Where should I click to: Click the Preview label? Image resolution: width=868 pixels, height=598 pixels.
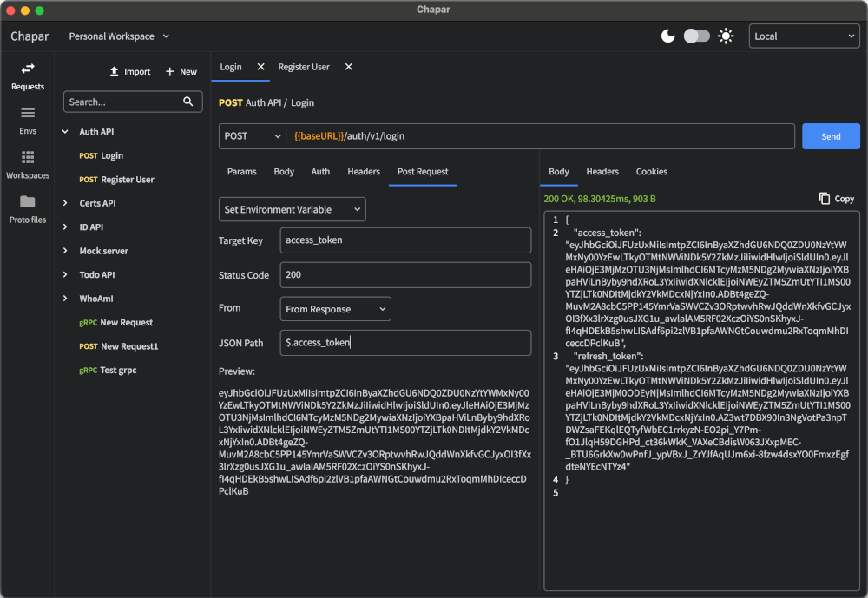point(236,371)
